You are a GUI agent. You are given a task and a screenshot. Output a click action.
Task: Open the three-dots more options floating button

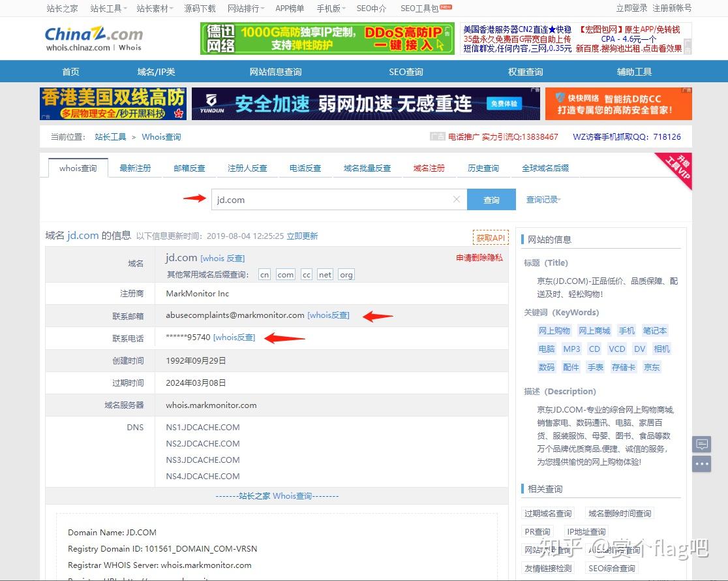(x=701, y=463)
